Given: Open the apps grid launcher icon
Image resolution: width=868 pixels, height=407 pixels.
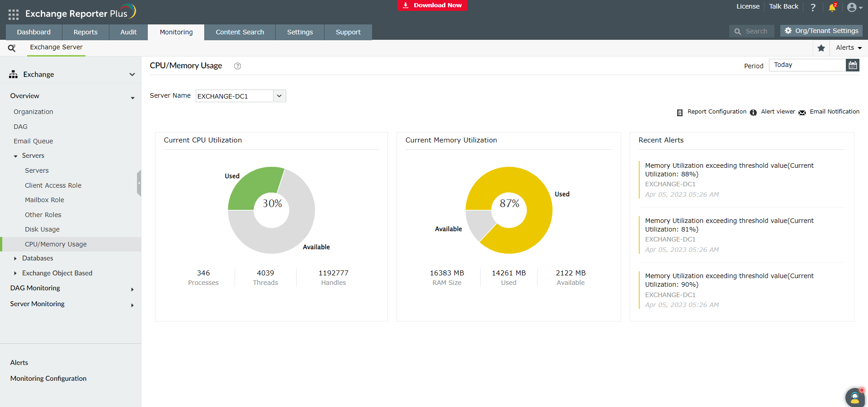Looking at the screenshot, I should pos(14,14).
